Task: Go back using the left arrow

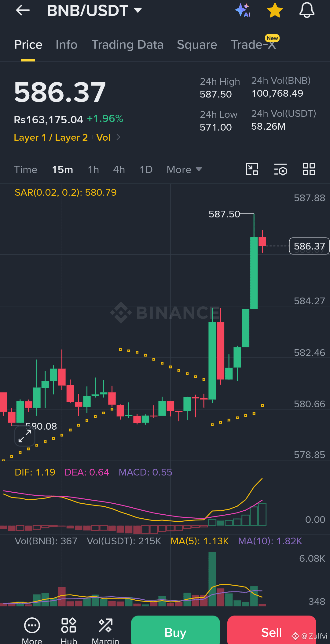Action: [x=23, y=10]
